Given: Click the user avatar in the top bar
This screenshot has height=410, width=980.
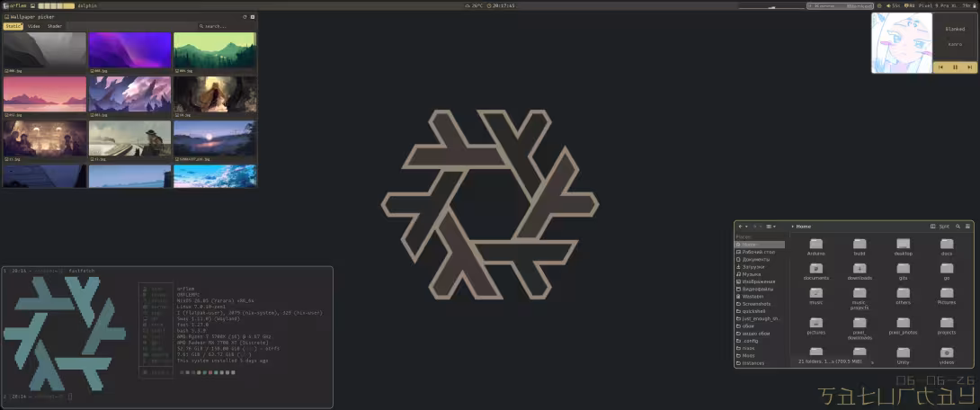Looking at the screenshot, I should click(5, 5).
